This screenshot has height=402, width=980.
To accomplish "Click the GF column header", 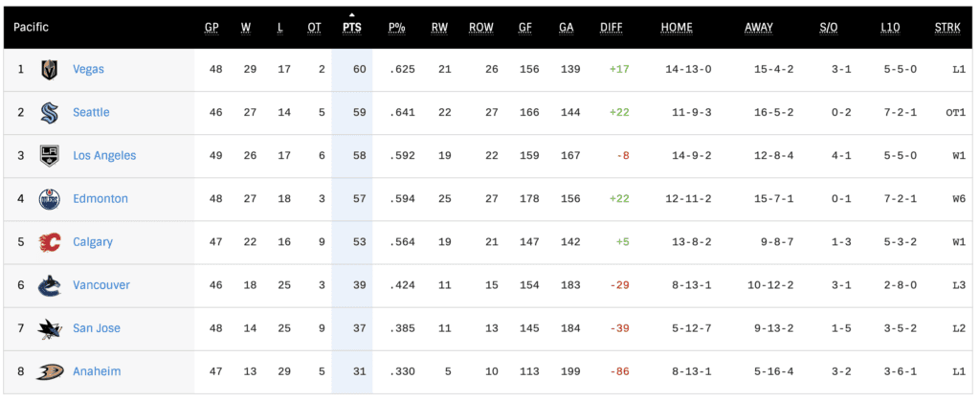I will tap(526, 28).
